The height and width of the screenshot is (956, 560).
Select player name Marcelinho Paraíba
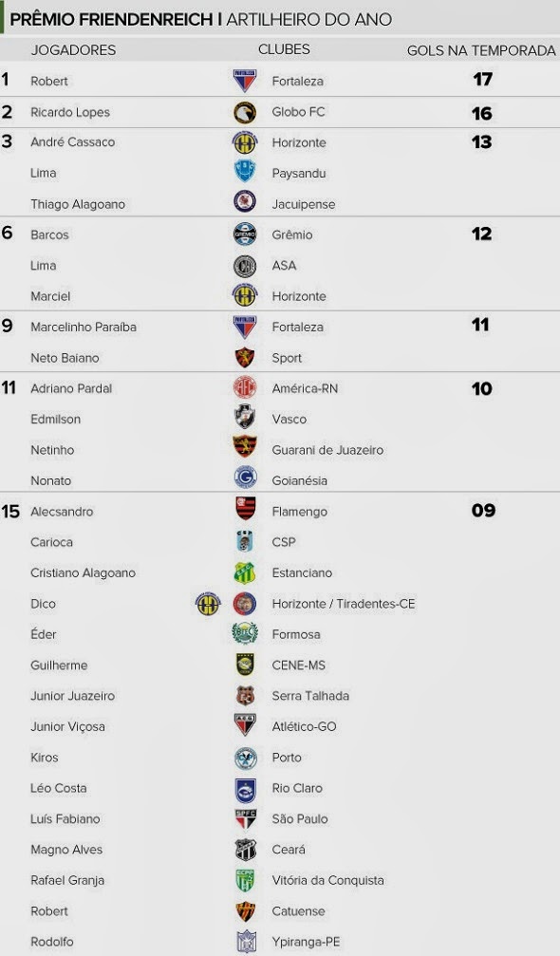tap(84, 327)
